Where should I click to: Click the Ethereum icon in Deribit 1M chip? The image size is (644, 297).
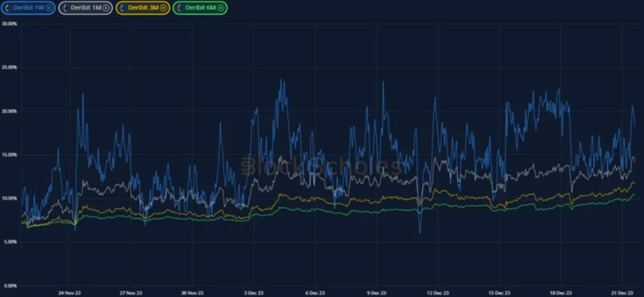click(x=65, y=8)
